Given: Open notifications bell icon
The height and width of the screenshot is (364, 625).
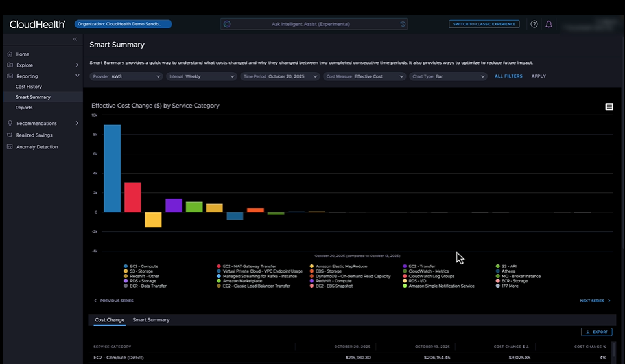Looking at the screenshot, I should pyautogui.click(x=549, y=25).
